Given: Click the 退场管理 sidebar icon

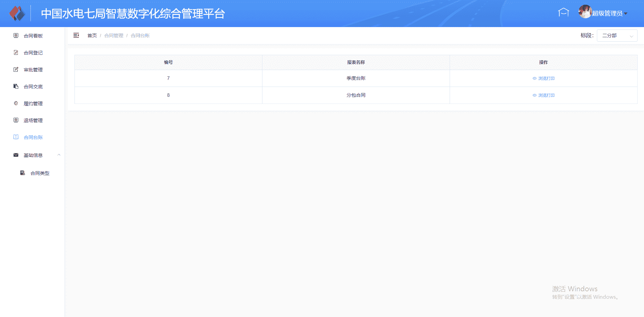Looking at the screenshot, I should pos(16,120).
